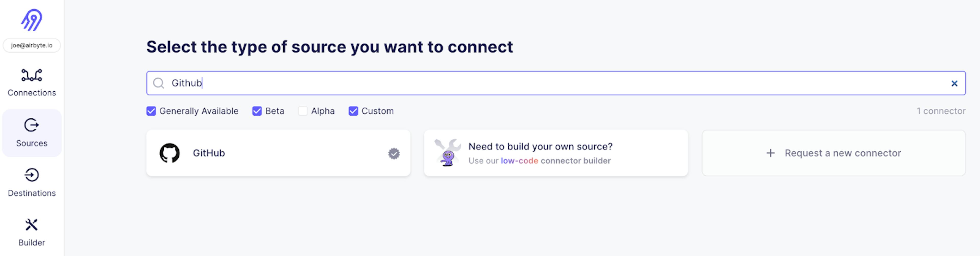Click the verified badge on GitHub card
The width and height of the screenshot is (980, 256).
pos(394,153)
